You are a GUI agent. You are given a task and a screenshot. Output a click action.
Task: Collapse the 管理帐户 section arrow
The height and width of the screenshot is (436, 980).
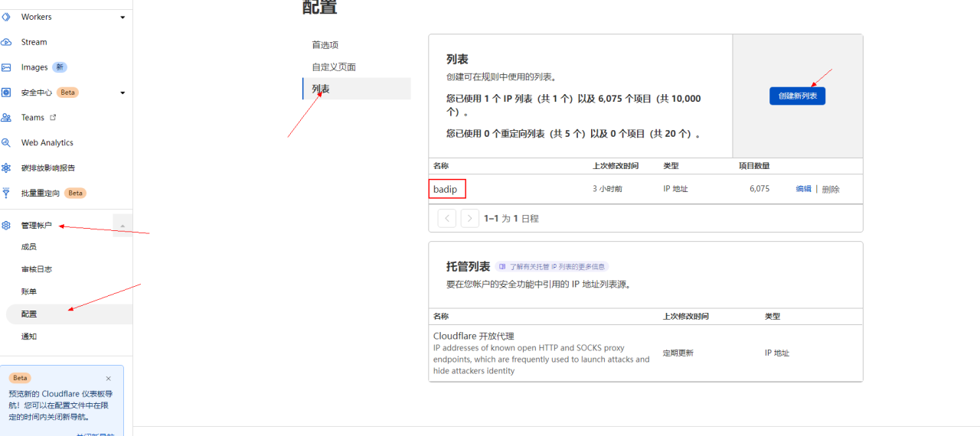[122, 226]
